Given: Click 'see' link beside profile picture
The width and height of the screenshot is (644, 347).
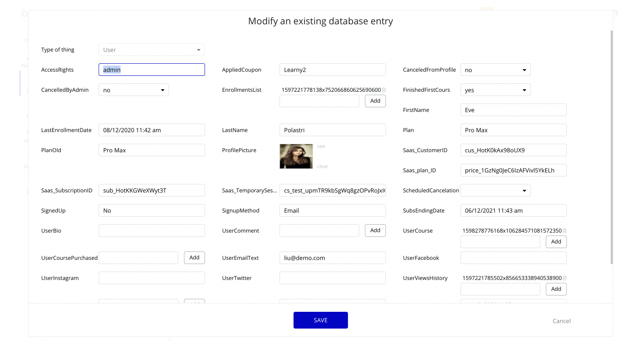Looking at the screenshot, I should (321, 147).
